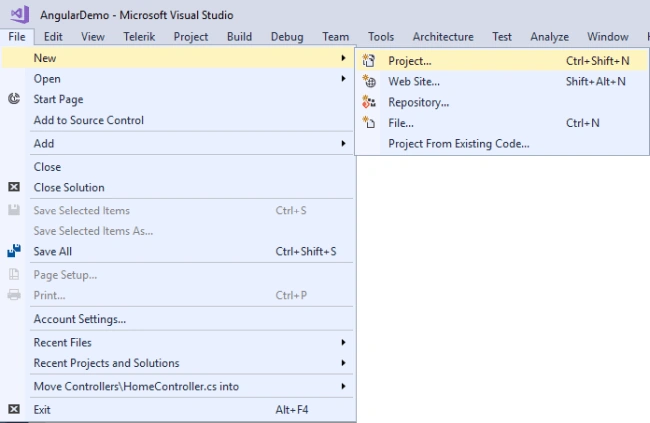The height and width of the screenshot is (423, 650).
Task: Choose Project From Existing Code...
Action: tap(502, 143)
